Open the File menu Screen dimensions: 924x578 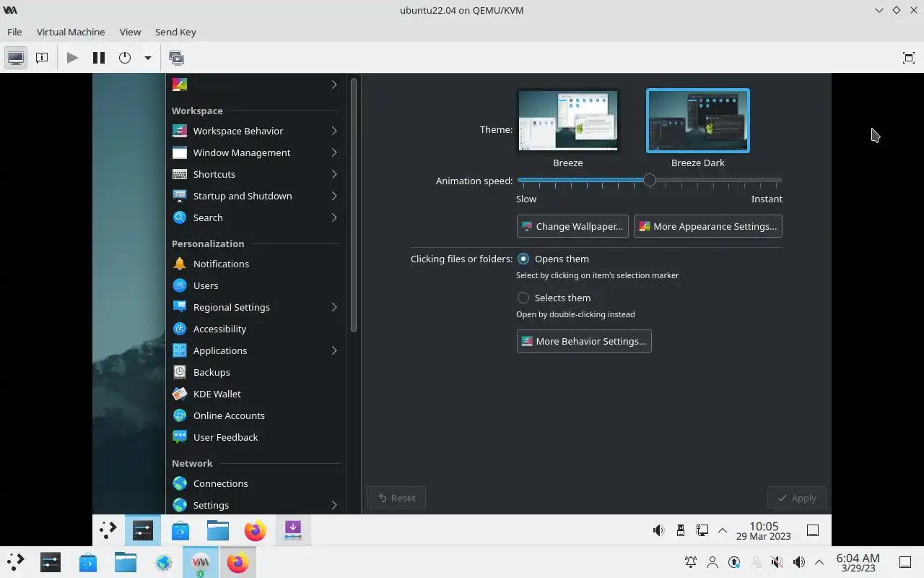click(x=14, y=32)
